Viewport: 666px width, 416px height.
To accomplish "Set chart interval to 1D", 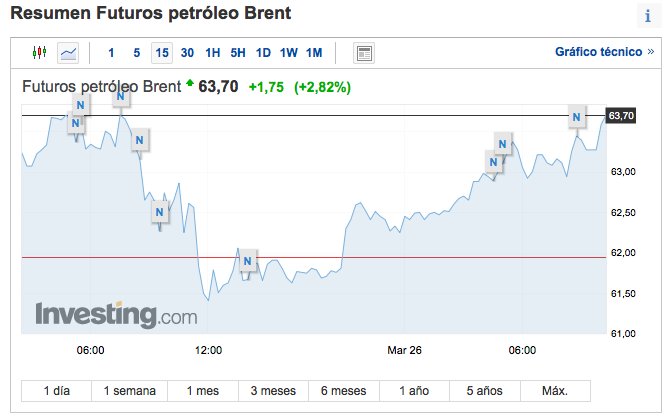I will (263, 52).
